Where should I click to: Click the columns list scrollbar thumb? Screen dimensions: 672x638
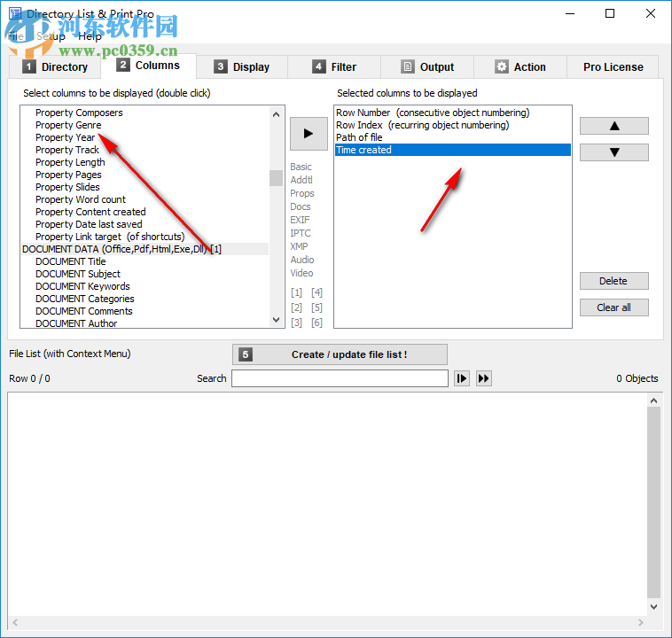click(x=276, y=178)
